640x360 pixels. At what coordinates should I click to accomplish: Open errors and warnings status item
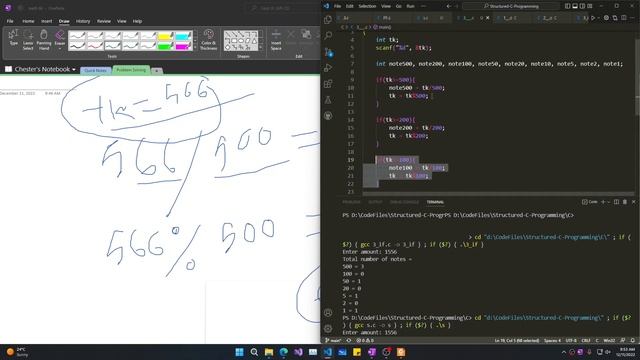pos(365,340)
